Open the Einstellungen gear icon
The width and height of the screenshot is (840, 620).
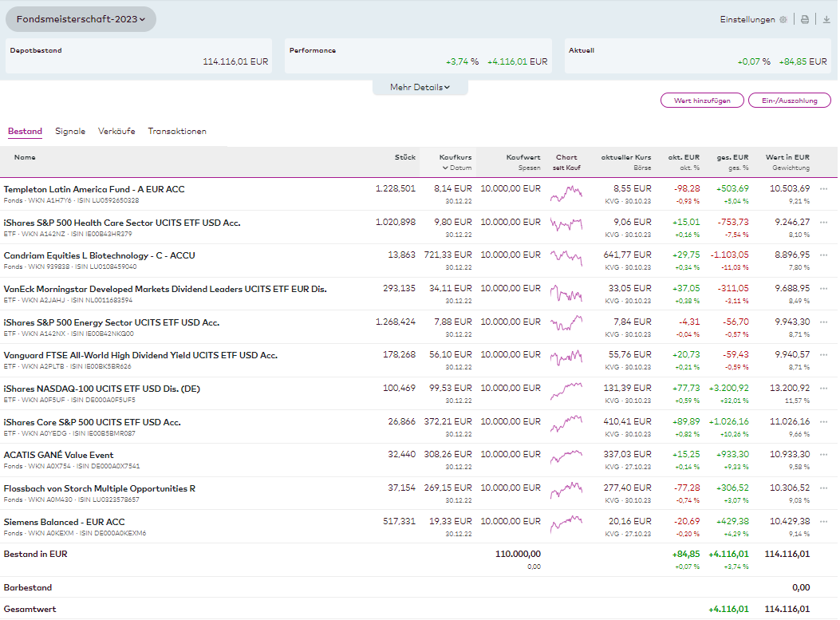tap(783, 20)
